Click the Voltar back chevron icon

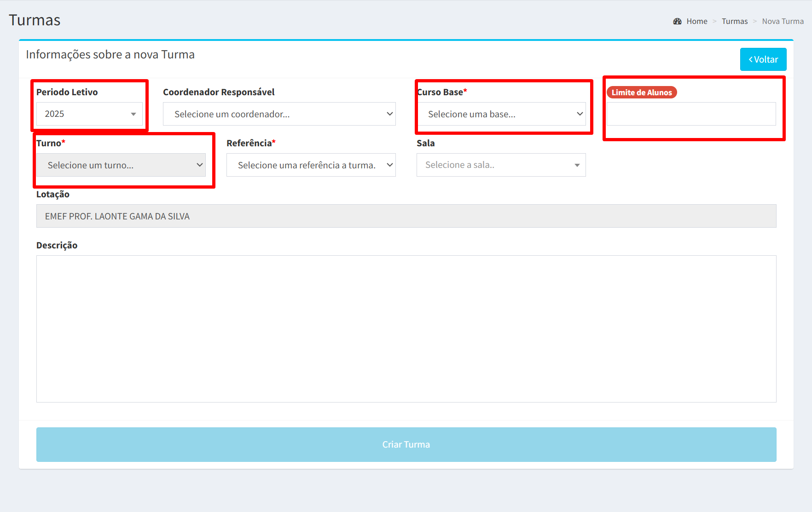tap(751, 60)
